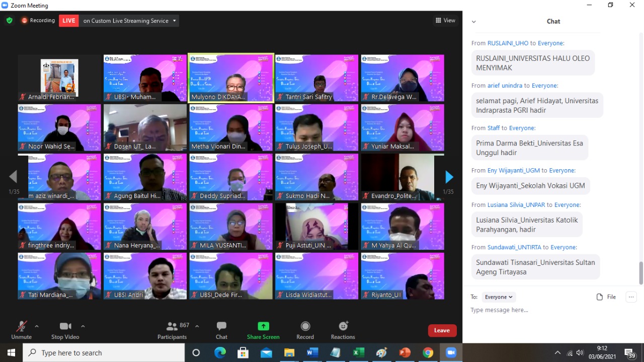Screen dimensions: 644x362
Task: Open Google Chrome from taskbar
Action: (x=428, y=352)
